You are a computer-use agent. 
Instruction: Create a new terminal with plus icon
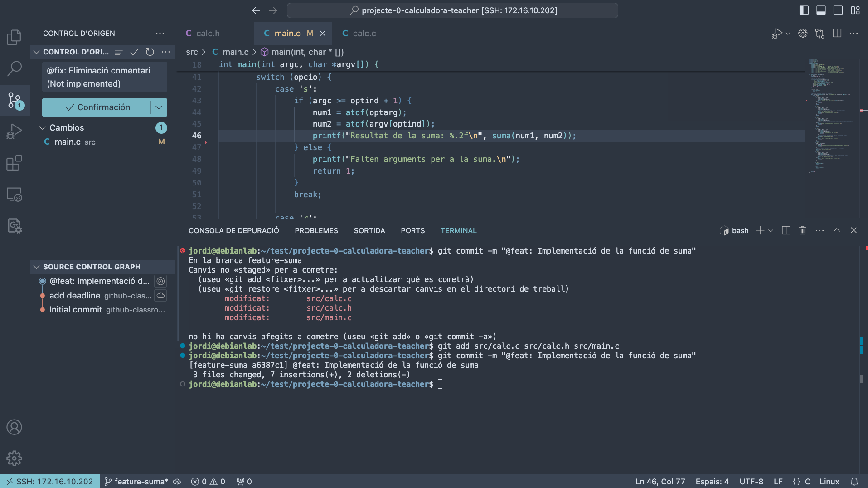coord(760,230)
